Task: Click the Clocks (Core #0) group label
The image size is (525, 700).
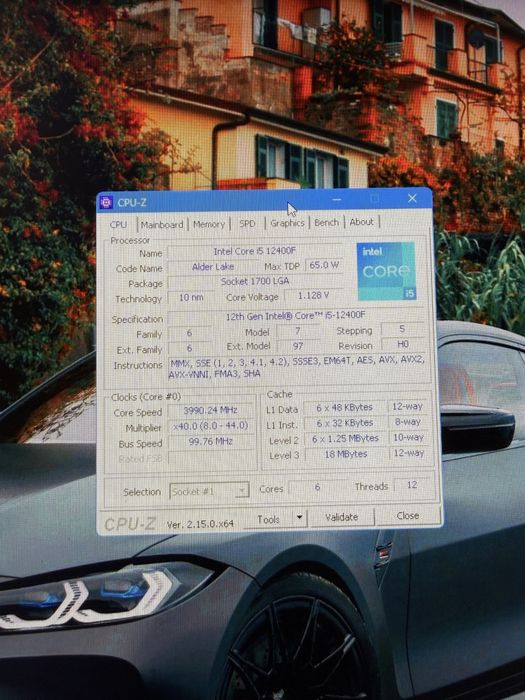Action: (x=146, y=397)
